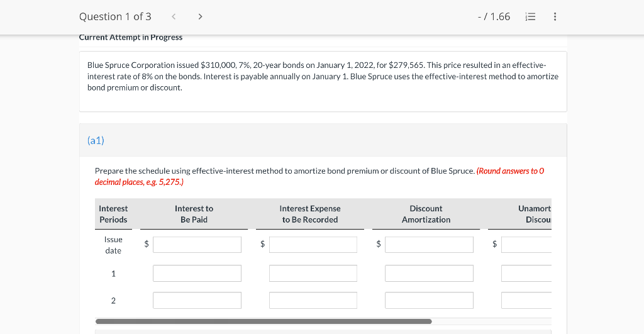Click period 2 Interest to Be Paid field
644x334 pixels.
pyautogui.click(x=197, y=300)
